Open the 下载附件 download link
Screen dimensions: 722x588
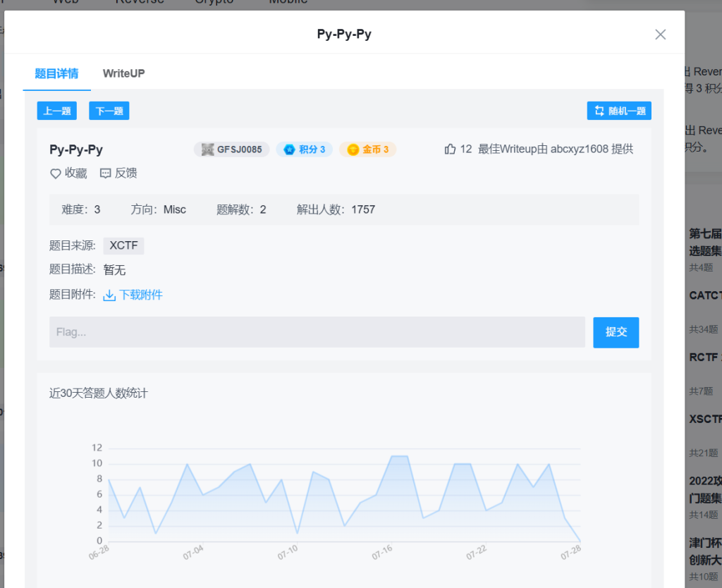pos(140,295)
